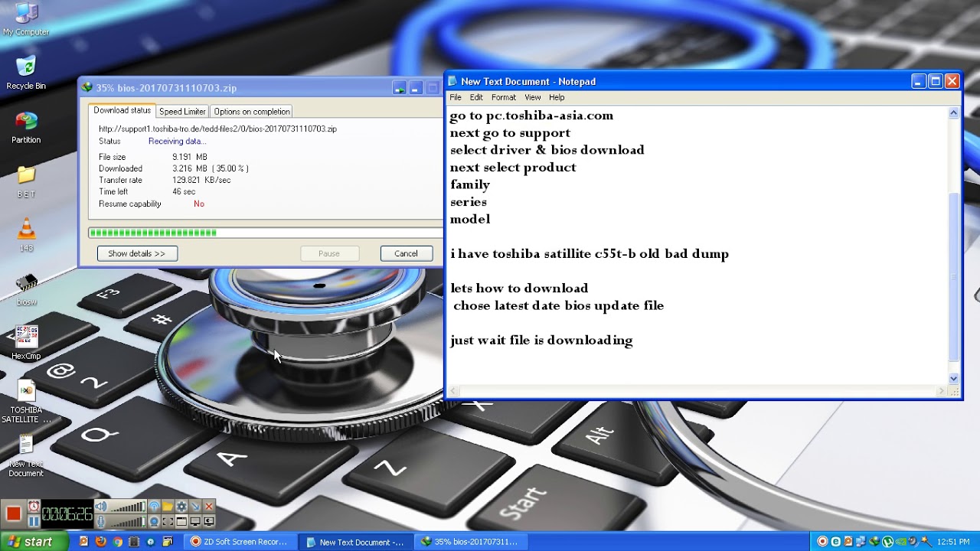
Task: Pause the screen recording
Action: [x=34, y=521]
